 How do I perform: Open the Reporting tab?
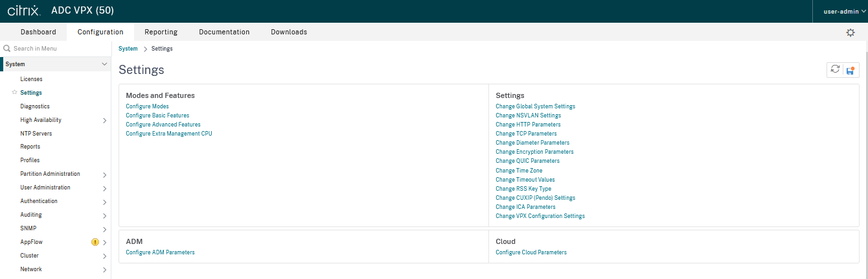(x=161, y=32)
